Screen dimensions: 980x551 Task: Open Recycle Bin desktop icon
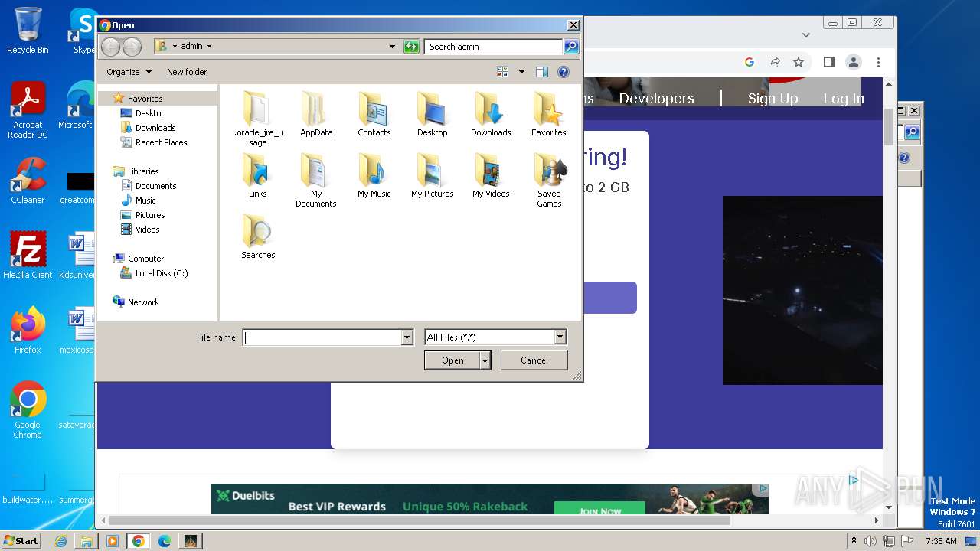click(x=28, y=31)
